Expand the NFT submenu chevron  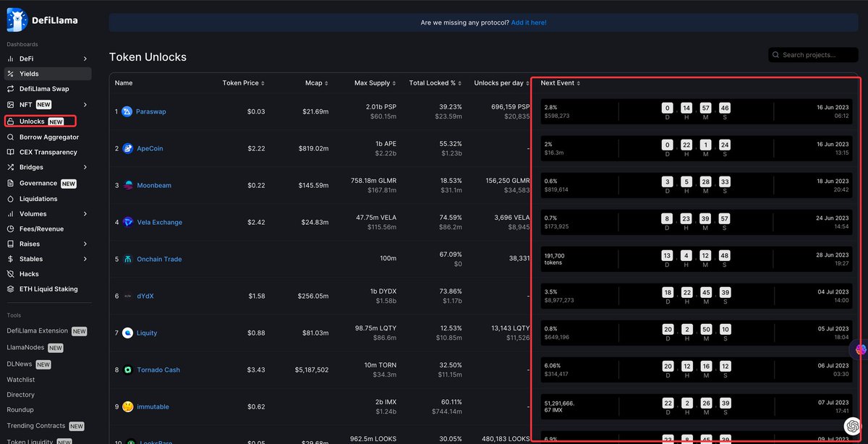(x=85, y=105)
